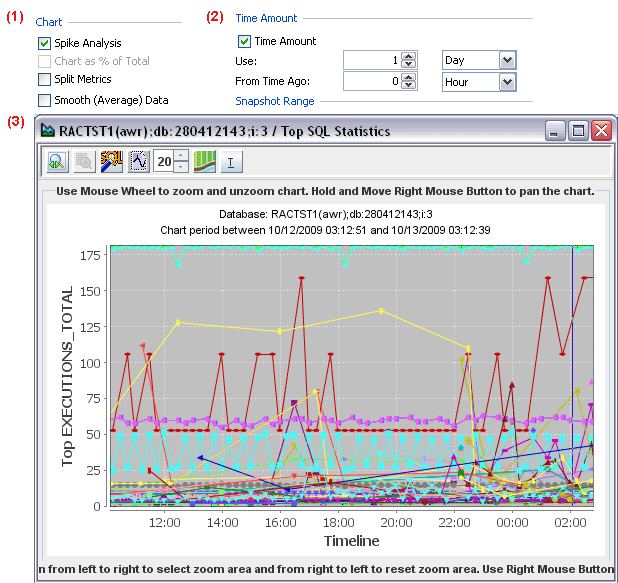Maximize the Top SQL Statistics window
This screenshot has height=583, width=618.
pyautogui.click(x=578, y=130)
